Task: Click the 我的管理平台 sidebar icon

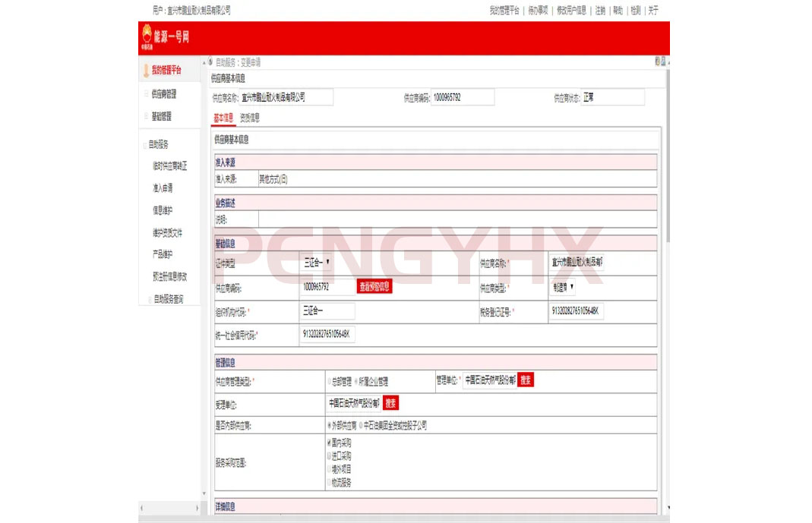Action: pos(146,71)
